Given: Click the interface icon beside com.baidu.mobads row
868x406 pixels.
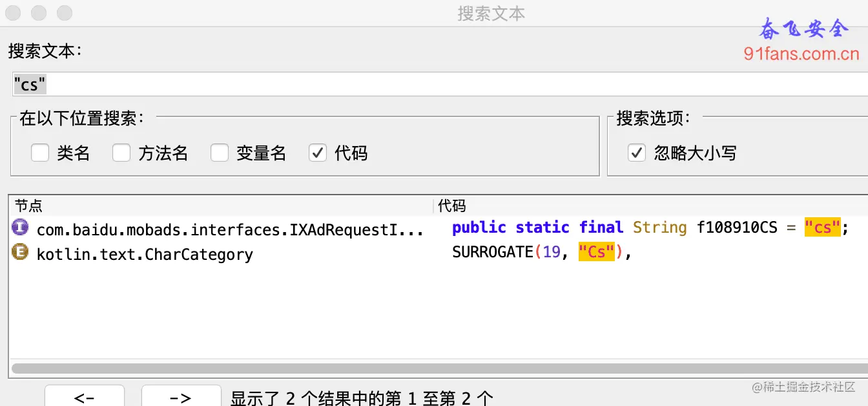Looking at the screenshot, I should 20,228.
